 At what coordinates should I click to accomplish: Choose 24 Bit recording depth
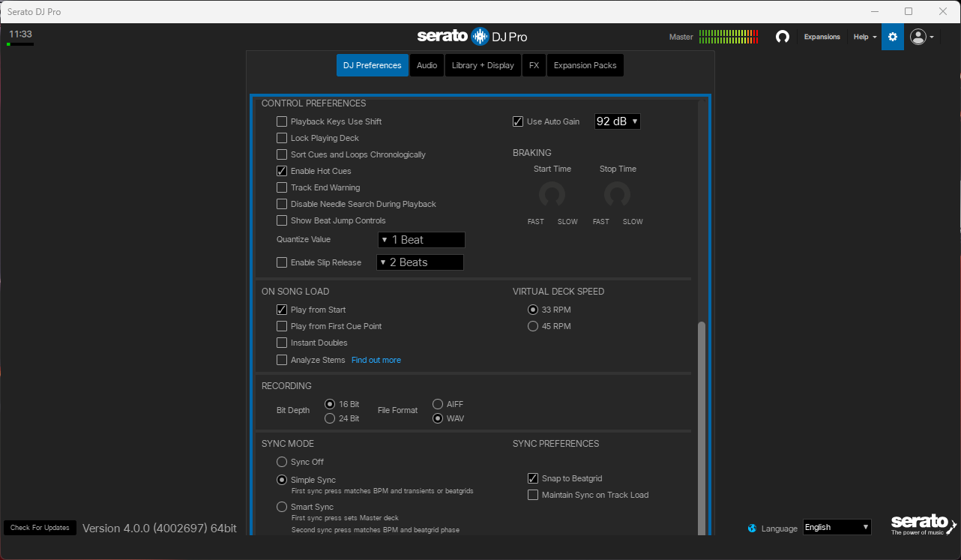coord(330,418)
